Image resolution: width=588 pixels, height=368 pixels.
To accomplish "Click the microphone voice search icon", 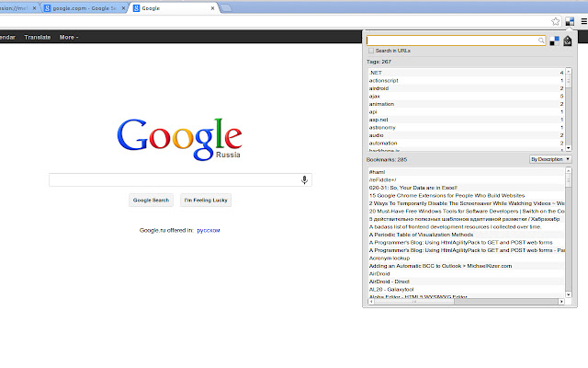I will 304,180.
